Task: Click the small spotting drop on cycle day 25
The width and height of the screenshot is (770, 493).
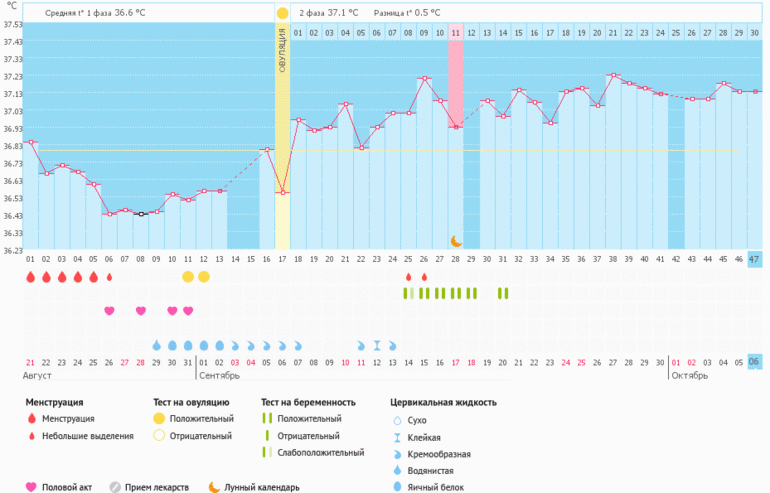Action: point(408,277)
